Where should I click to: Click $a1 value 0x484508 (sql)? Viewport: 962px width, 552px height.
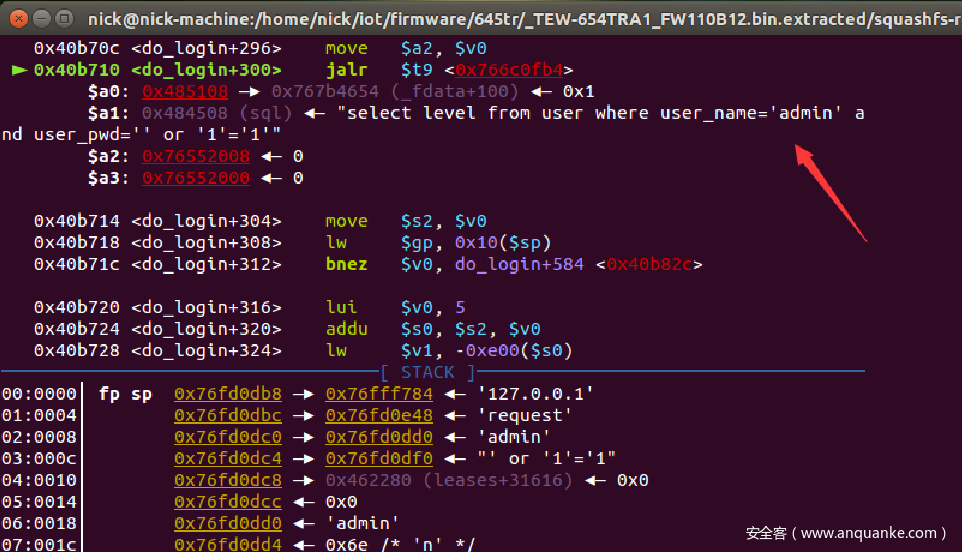click(217, 113)
